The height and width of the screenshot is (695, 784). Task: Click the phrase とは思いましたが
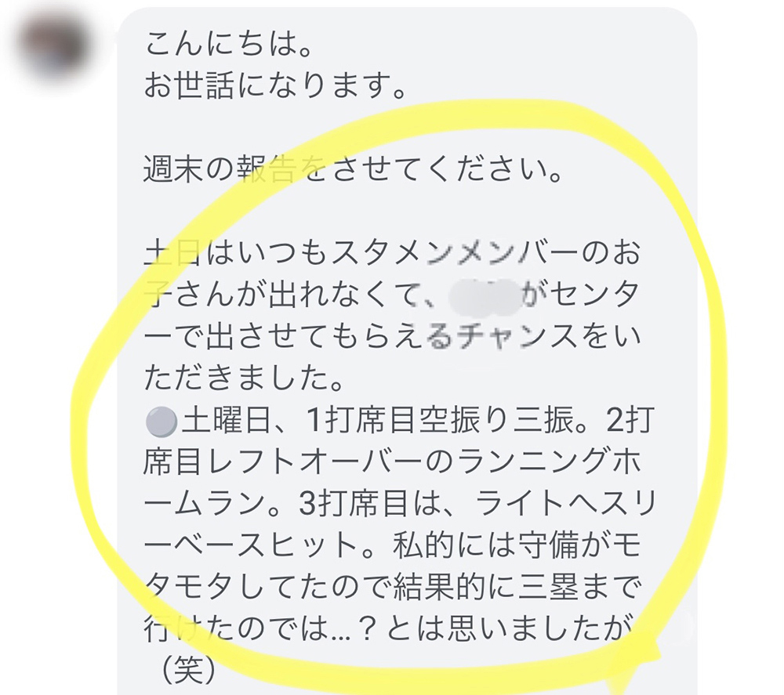click(509, 628)
